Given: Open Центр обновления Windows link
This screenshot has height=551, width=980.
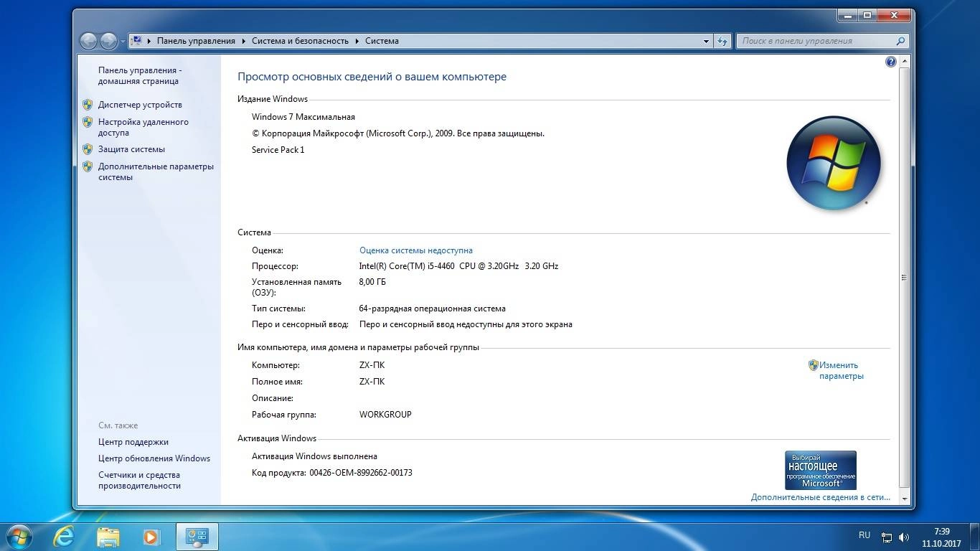Looking at the screenshot, I should tap(154, 458).
